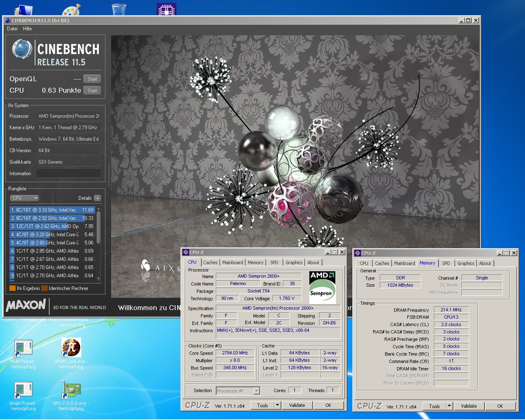Click Validate in left CPU-Z window

[297, 405]
